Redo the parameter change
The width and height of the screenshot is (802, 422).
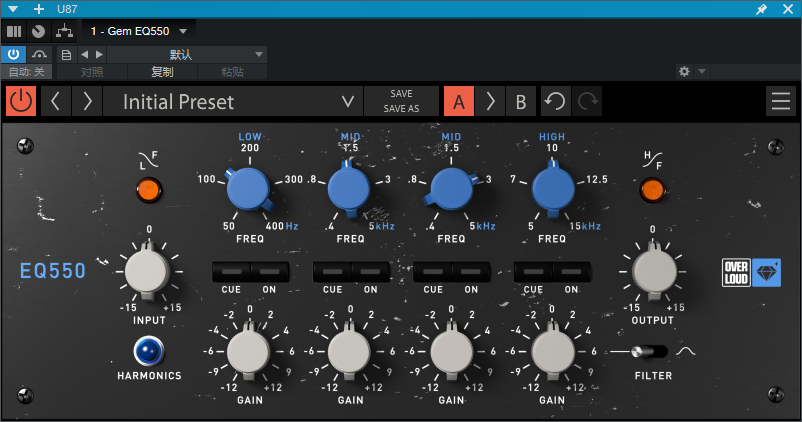click(587, 101)
